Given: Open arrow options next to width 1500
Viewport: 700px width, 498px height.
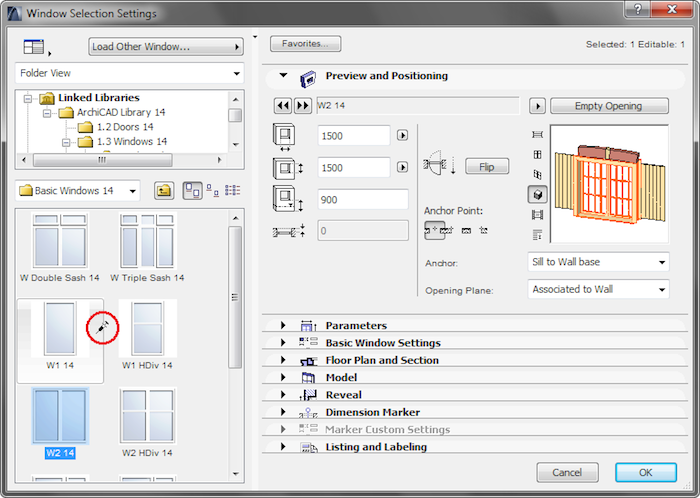Looking at the screenshot, I should (402, 135).
